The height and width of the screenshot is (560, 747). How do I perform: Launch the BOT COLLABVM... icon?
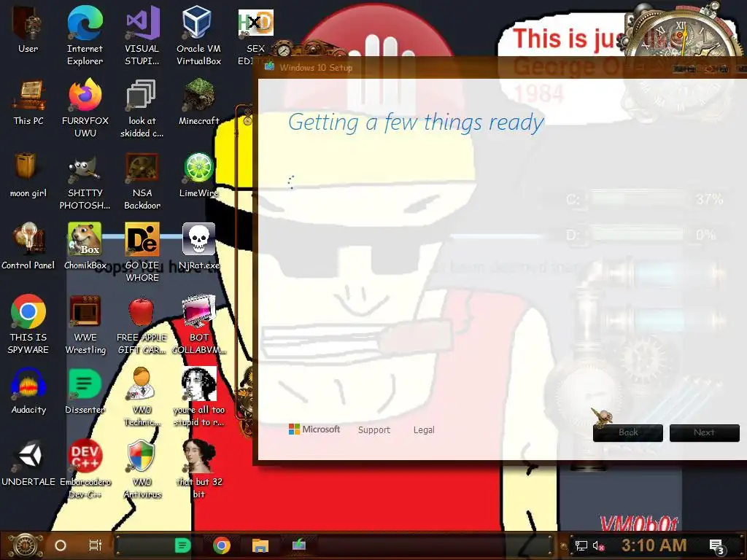[x=198, y=324]
